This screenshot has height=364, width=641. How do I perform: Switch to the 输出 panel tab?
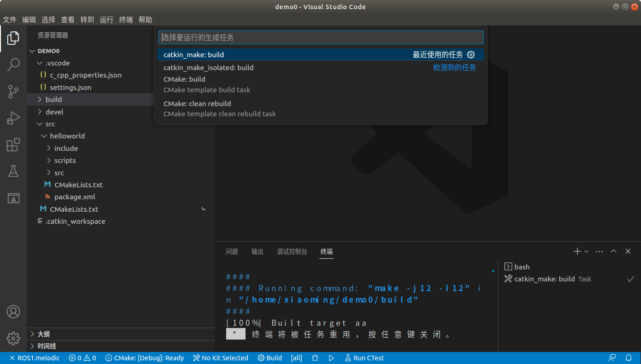click(257, 251)
